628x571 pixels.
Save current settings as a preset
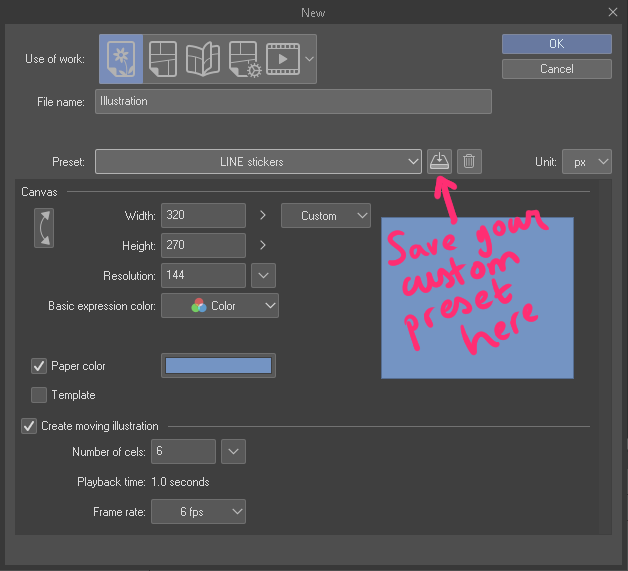(x=439, y=161)
